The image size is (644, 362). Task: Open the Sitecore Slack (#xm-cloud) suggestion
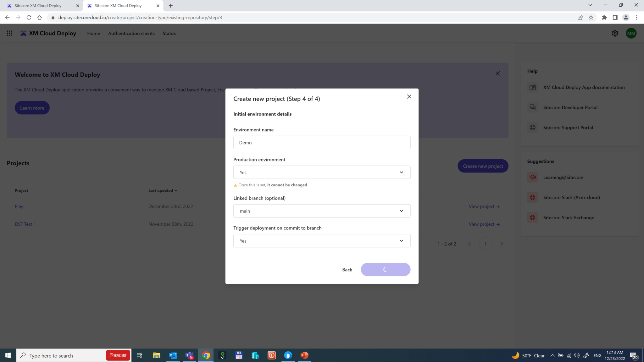click(571, 197)
